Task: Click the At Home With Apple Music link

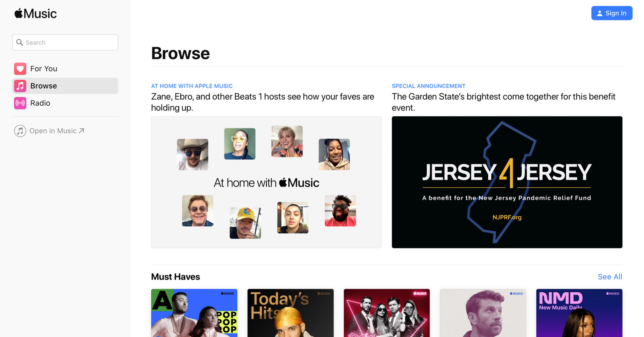Action: (x=192, y=86)
